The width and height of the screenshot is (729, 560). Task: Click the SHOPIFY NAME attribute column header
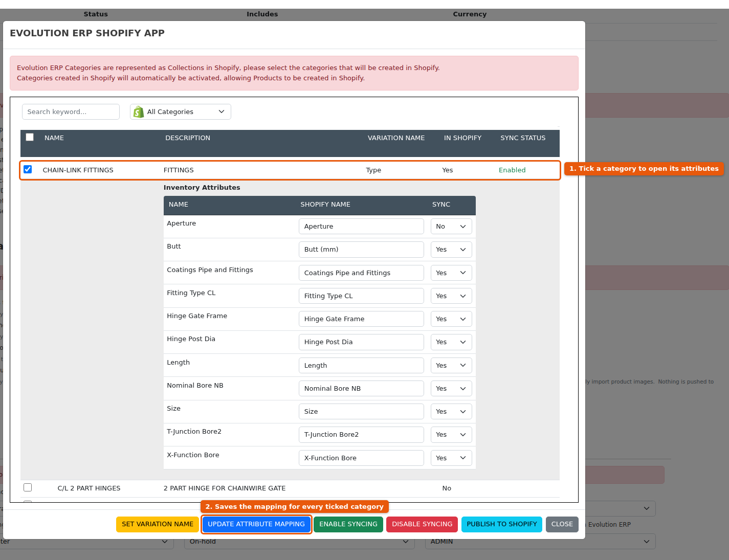325,205
